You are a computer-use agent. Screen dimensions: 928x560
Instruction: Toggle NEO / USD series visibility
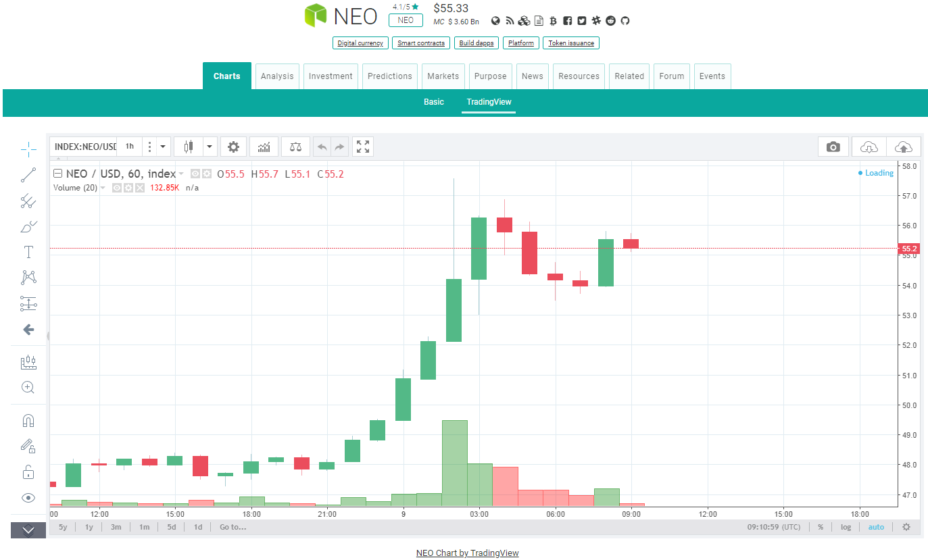pyautogui.click(x=195, y=174)
